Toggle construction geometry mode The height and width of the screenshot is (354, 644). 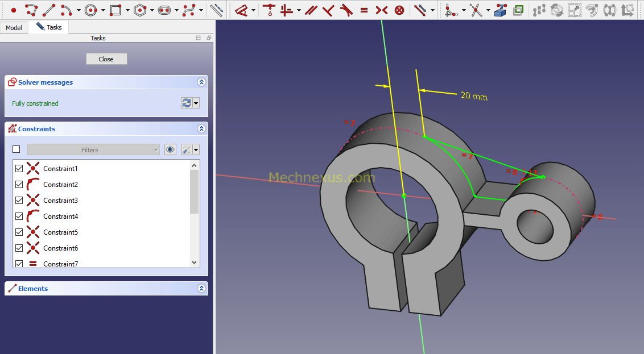(x=216, y=10)
